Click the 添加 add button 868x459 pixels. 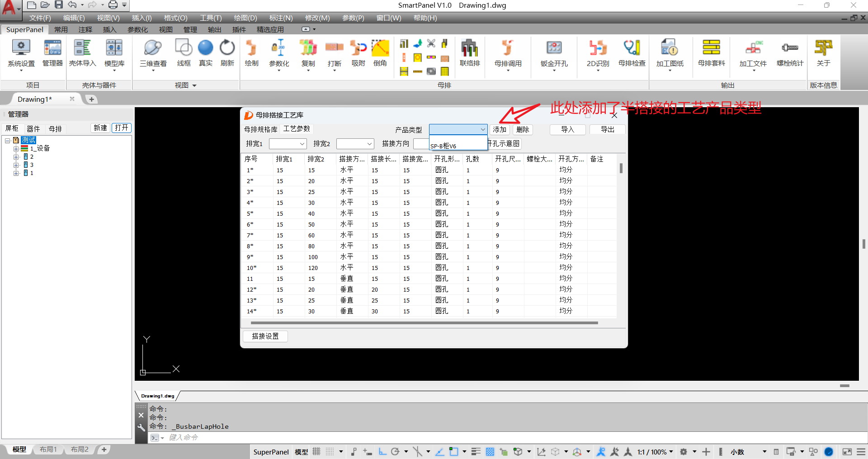point(500,130)
